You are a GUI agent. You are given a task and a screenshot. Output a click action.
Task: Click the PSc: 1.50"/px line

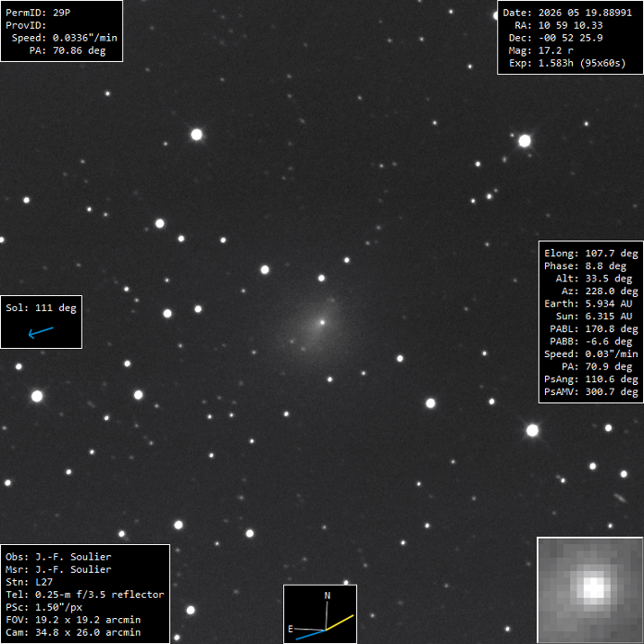[x=43, y=607]
